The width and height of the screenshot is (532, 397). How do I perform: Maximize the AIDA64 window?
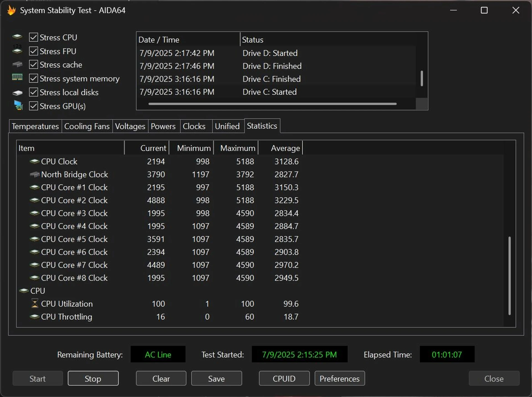(484, 11)
